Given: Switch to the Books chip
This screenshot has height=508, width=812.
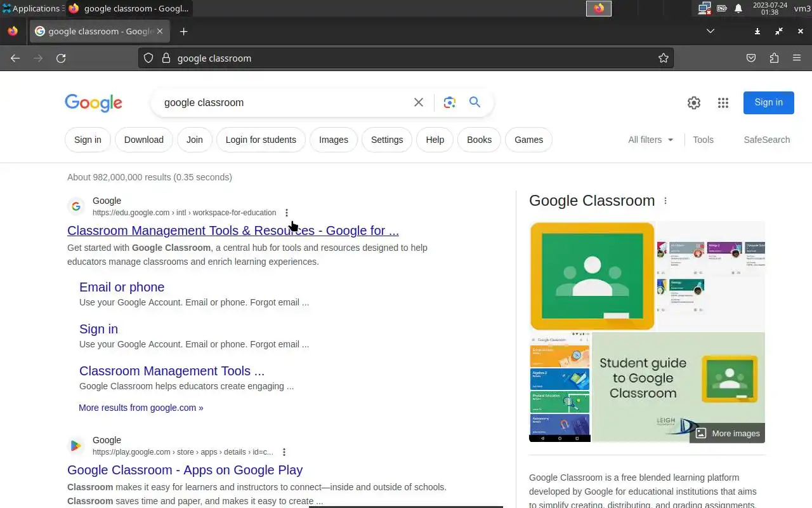Looking at the screenshot, I should tap(480, 140).
